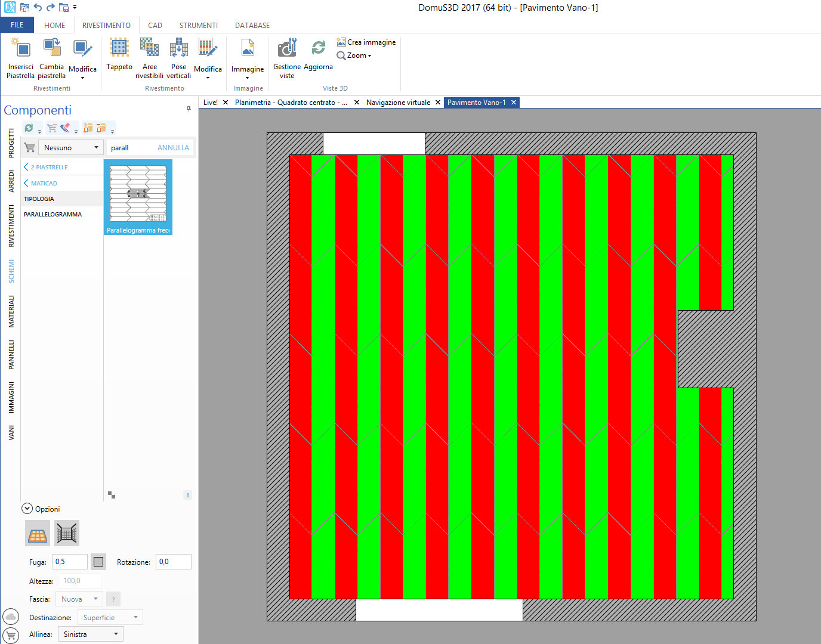821x644 pixels.
Task: Open the Planimetria - Quadrato centrato tab
Action: tap(291, 103)
